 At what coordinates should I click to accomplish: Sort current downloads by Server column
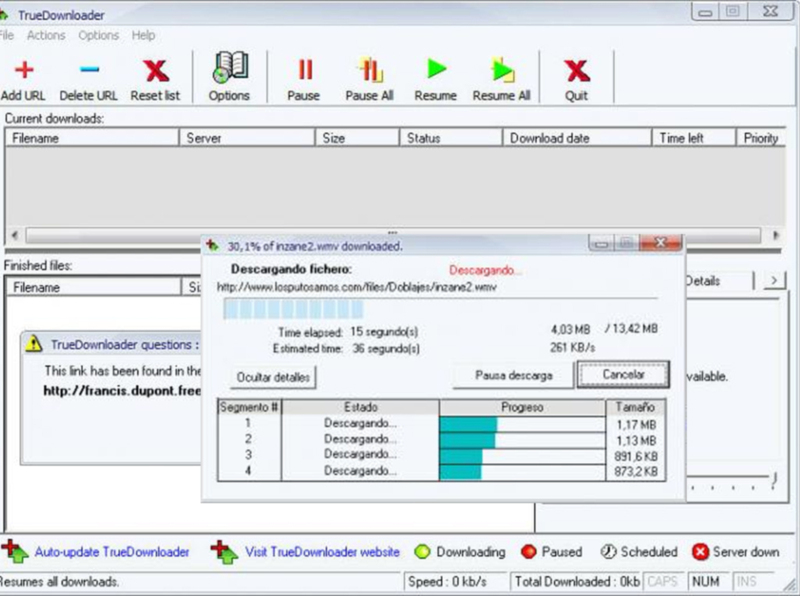(247, 138)
